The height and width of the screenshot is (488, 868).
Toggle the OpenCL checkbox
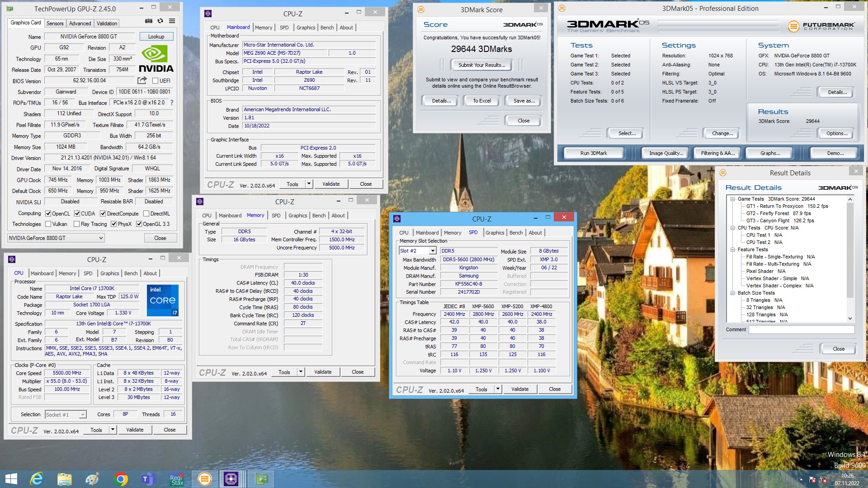tap(48, 213)
